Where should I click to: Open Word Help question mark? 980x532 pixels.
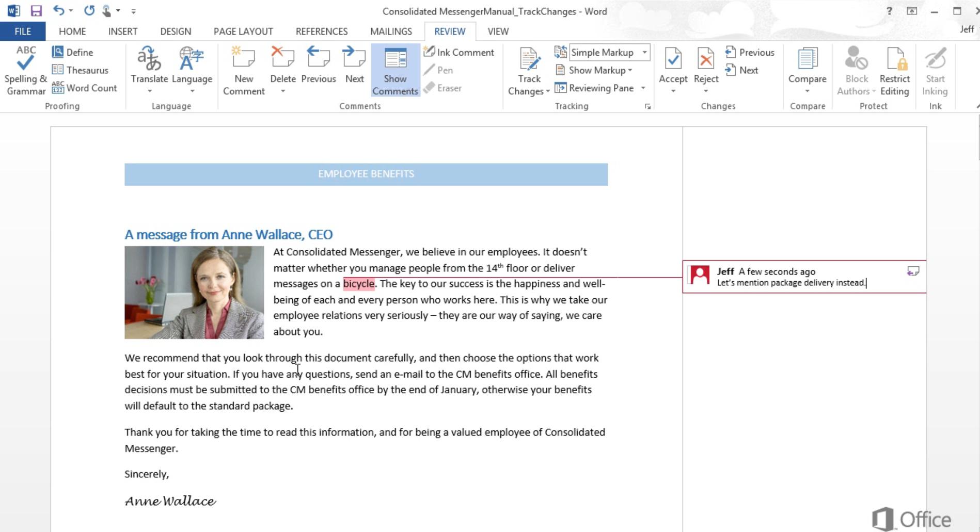tap(889, 11)
